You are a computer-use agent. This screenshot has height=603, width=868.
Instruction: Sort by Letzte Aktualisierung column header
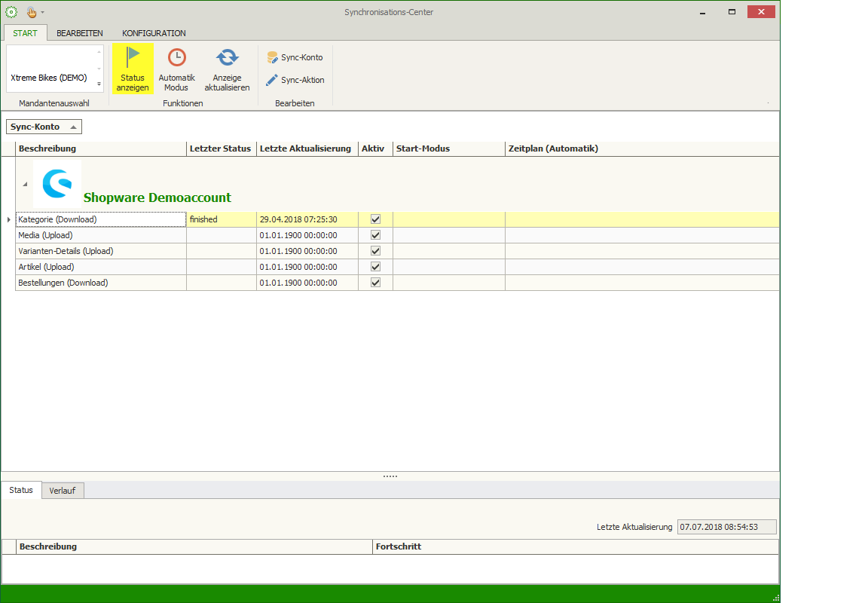coord(305,148)
